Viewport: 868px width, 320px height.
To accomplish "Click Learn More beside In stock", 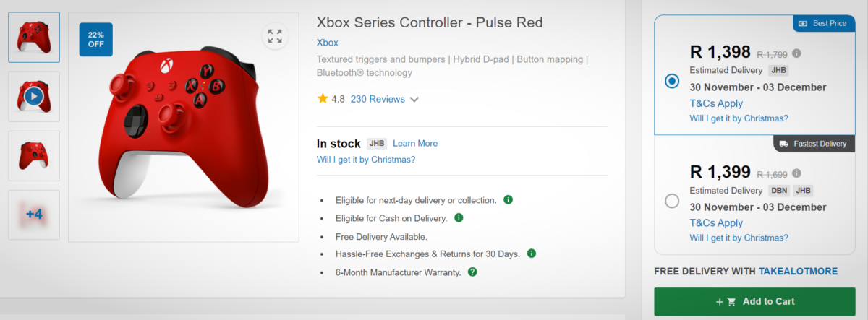I will coord(415,143).
